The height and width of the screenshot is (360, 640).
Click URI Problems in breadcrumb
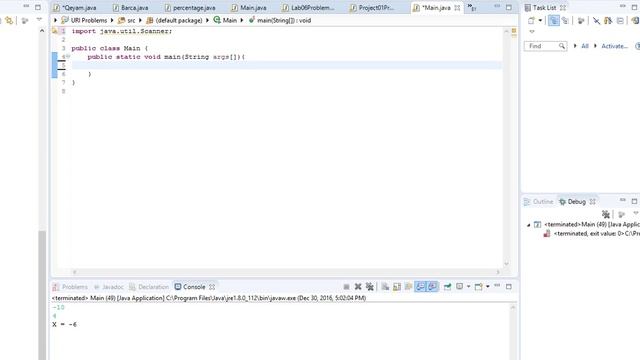click(84, 20)
